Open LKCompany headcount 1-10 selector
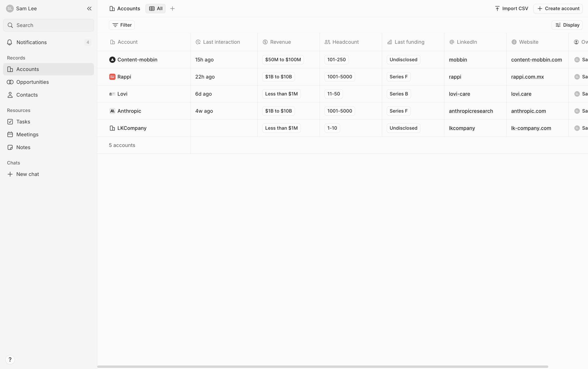This screenshot has height=369, width=588. click(332, 128)
